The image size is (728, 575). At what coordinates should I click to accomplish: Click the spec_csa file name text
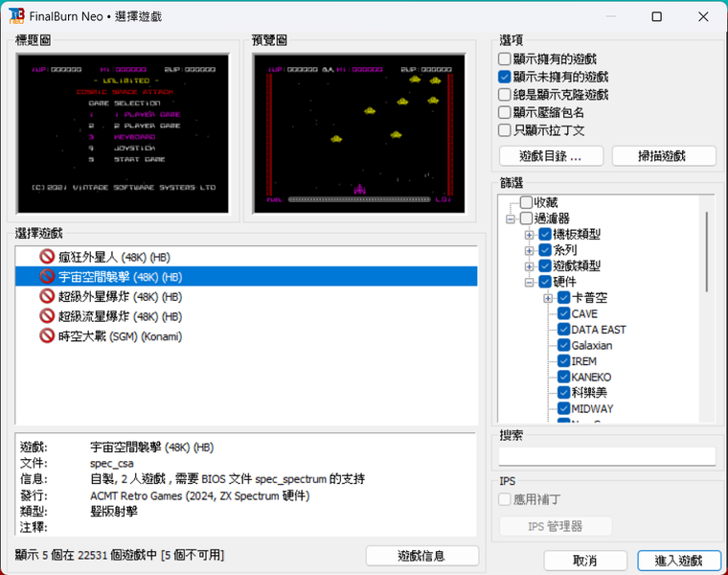pyautogui.click(x=112, y=464)
